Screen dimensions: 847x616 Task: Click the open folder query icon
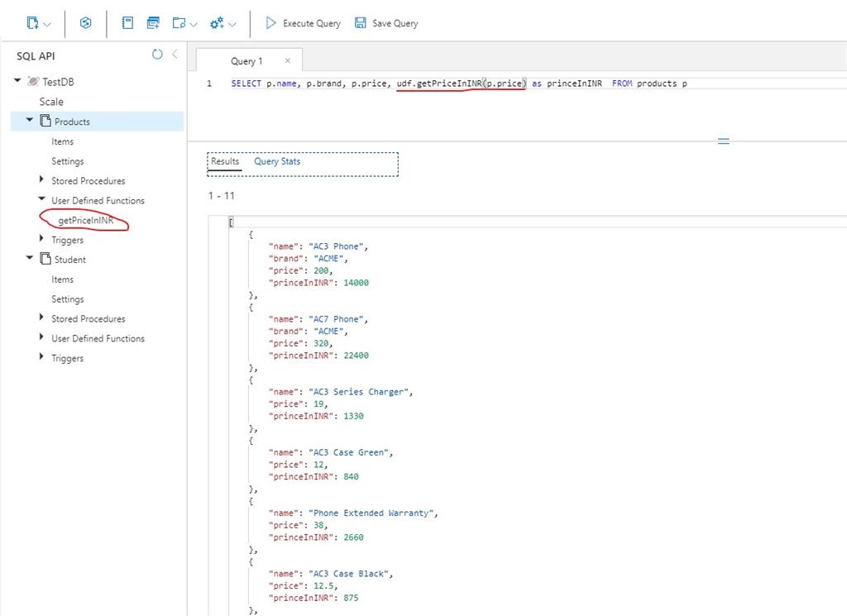point(179,23)
